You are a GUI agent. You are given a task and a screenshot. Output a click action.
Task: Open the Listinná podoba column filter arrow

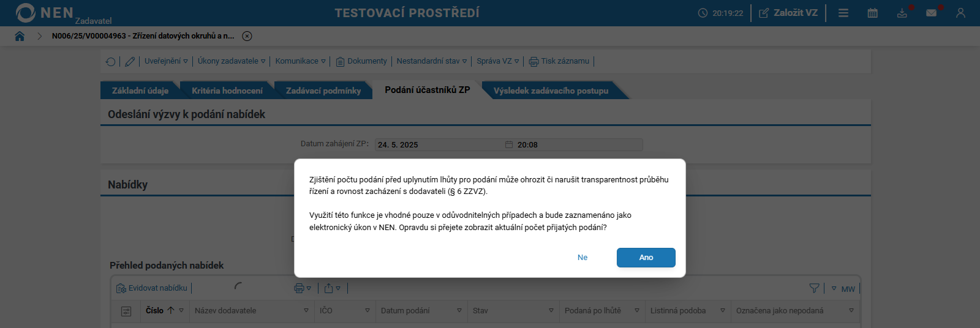[x=723, y=311]
